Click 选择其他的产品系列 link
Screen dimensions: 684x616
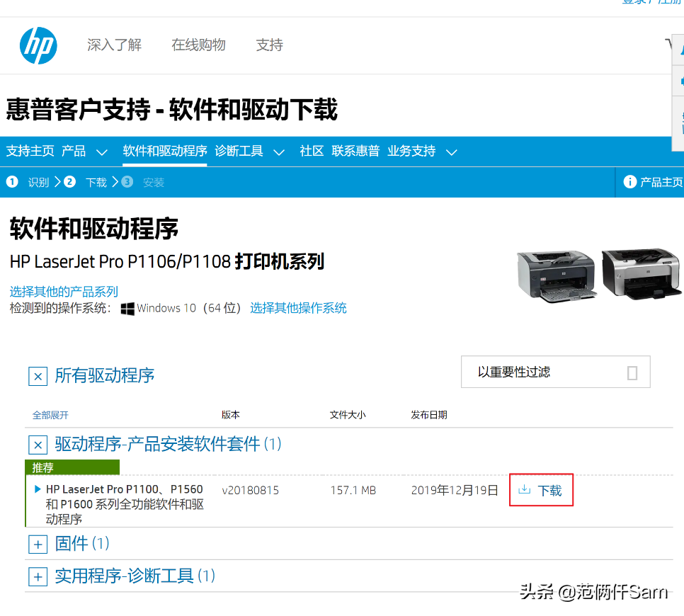tap(64, 292)
